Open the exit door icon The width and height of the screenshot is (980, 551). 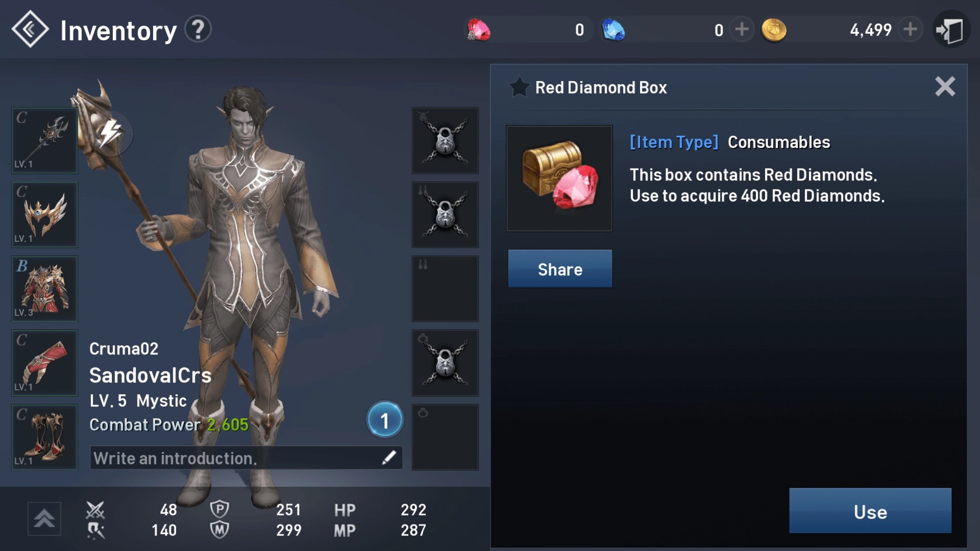[x=951, y=30]
